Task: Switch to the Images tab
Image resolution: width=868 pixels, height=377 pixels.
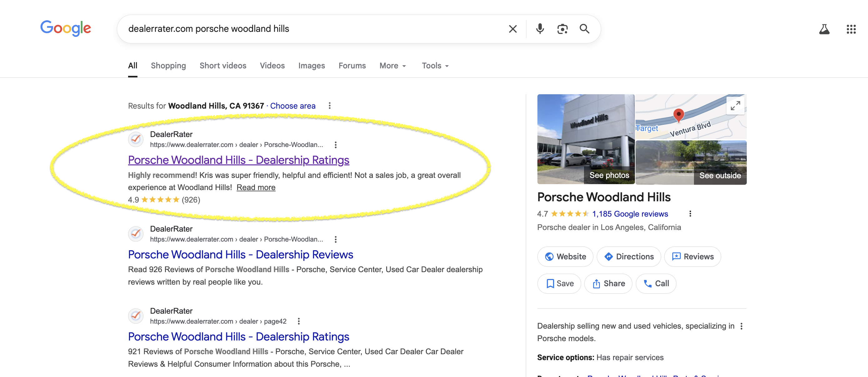Action: (311, 66)
